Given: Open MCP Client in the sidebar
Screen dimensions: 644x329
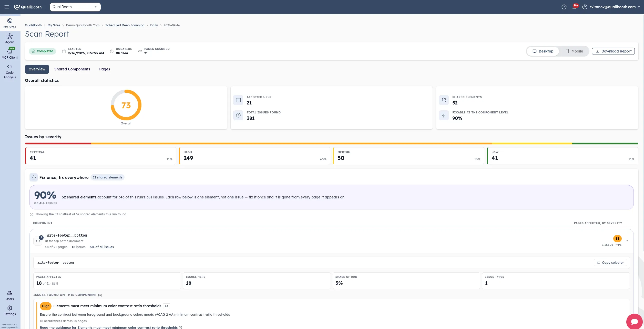Looking at the screenshot, I should 10,54.
